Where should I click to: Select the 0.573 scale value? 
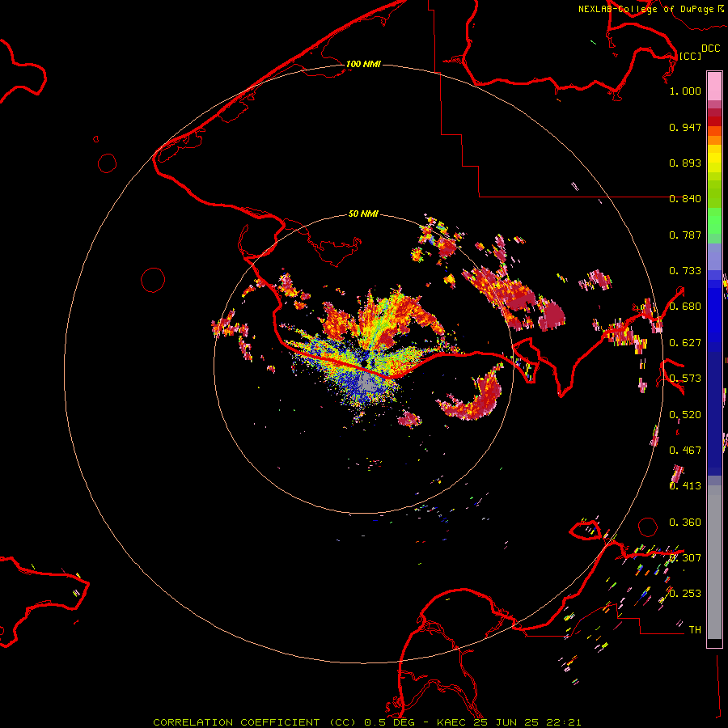coord(685,379)
